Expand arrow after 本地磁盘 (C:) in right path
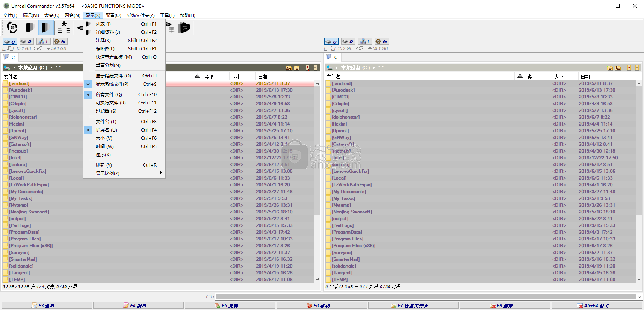The image size is (644, 310). [x=374, y=68]
